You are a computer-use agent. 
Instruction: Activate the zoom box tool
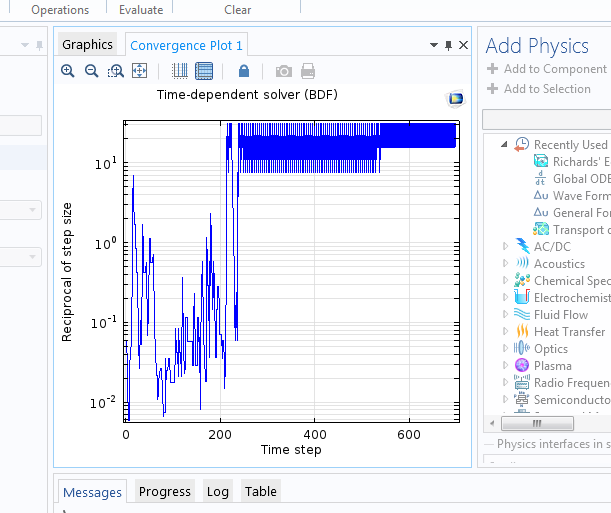coord(116,71)
